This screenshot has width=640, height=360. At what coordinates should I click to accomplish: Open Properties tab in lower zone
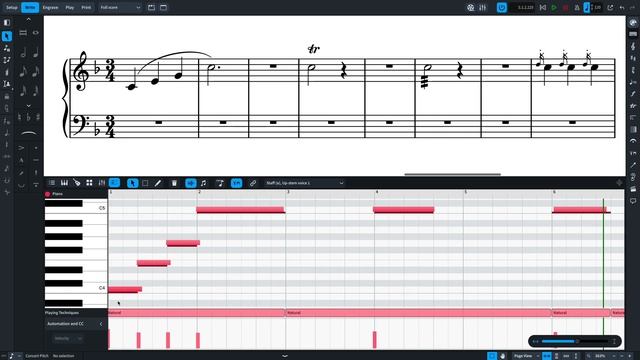coord(52,183)
